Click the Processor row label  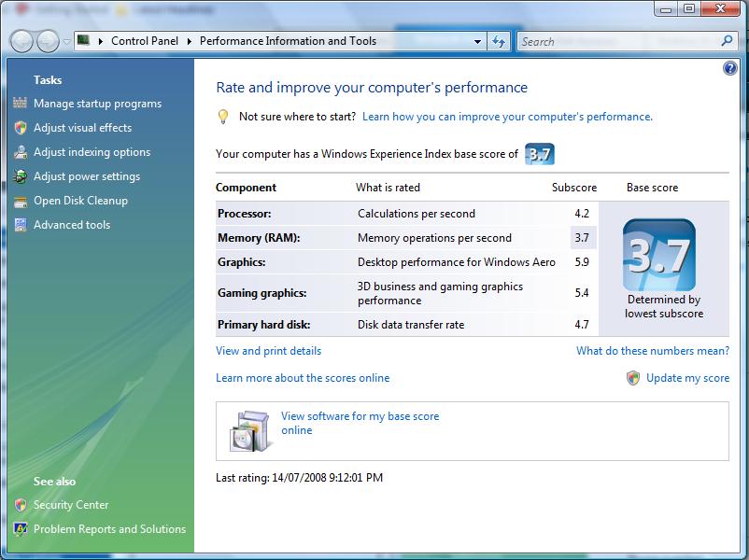point(244,214)
